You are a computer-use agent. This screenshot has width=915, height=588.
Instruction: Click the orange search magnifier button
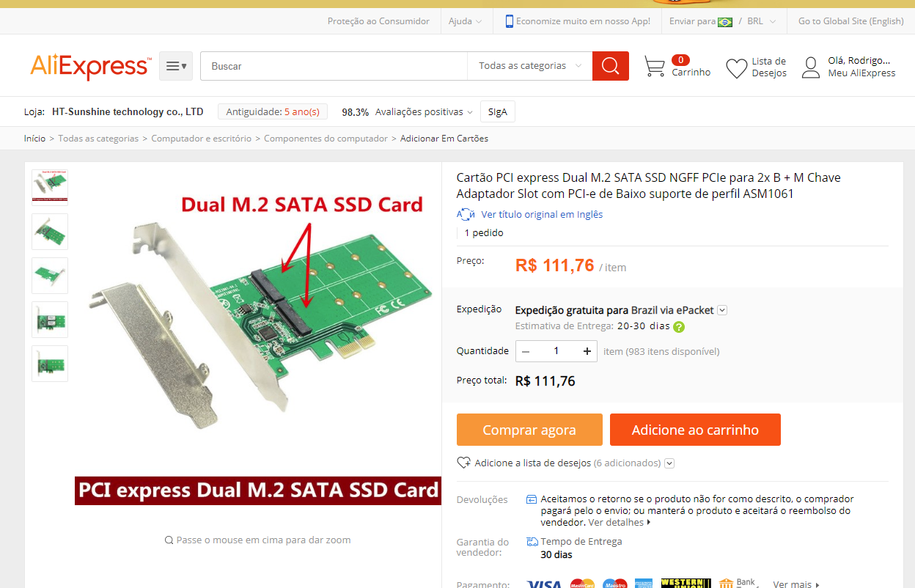pyautogui.click(x=610, y=66)
